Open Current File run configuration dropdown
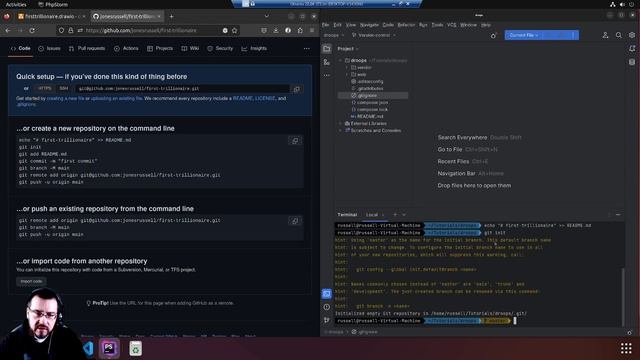The height and width of the screenshot is (360, 640). [x=524, y=35]
